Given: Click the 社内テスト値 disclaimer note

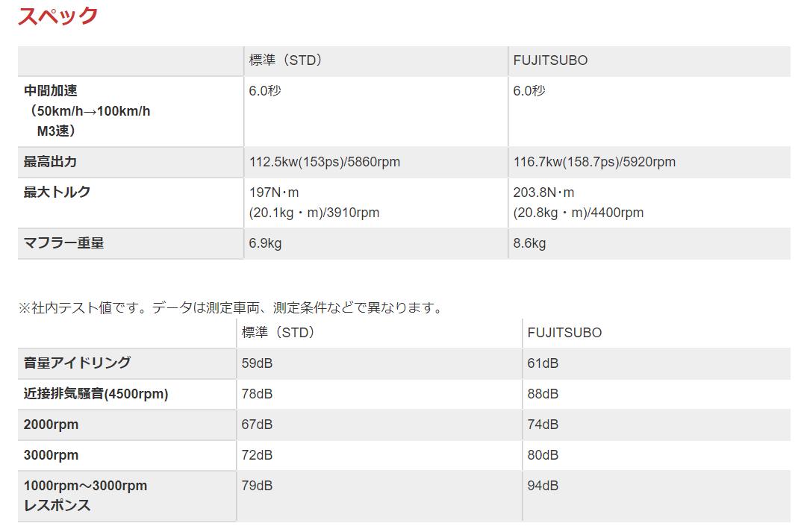Looking at the screenshot, I should (230, 307).
